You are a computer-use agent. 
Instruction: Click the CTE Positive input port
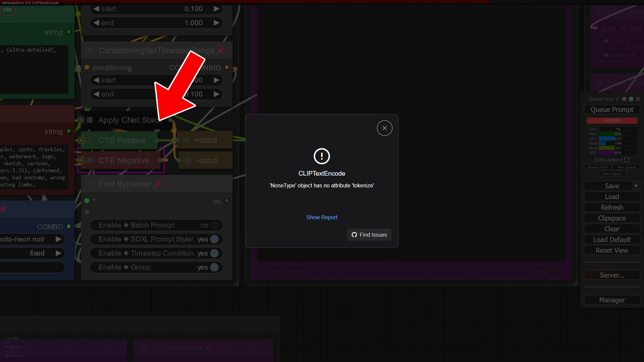click(81, 140)
